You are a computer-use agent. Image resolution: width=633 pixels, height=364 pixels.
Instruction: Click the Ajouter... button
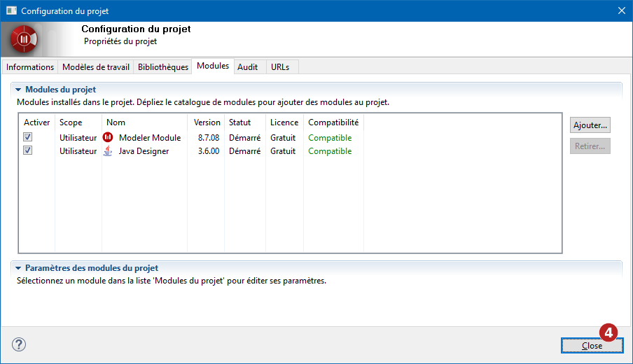tap(590, 125)
